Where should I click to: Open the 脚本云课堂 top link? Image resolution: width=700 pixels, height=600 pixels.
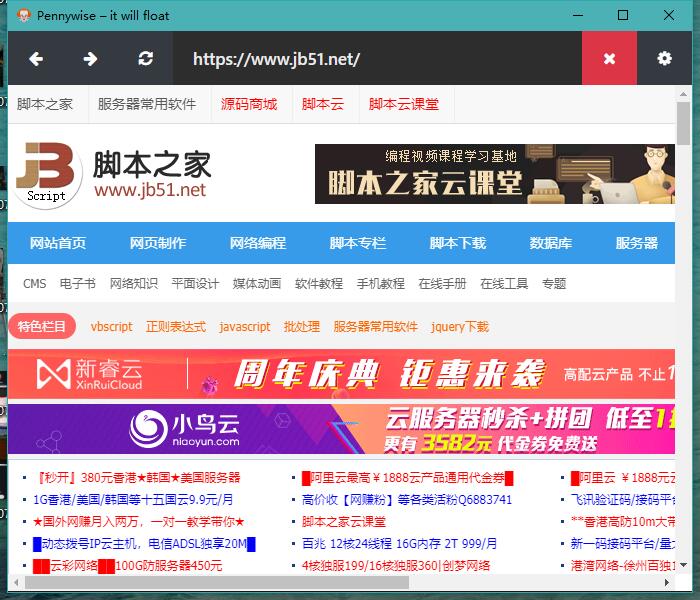[x=404, y=104]
